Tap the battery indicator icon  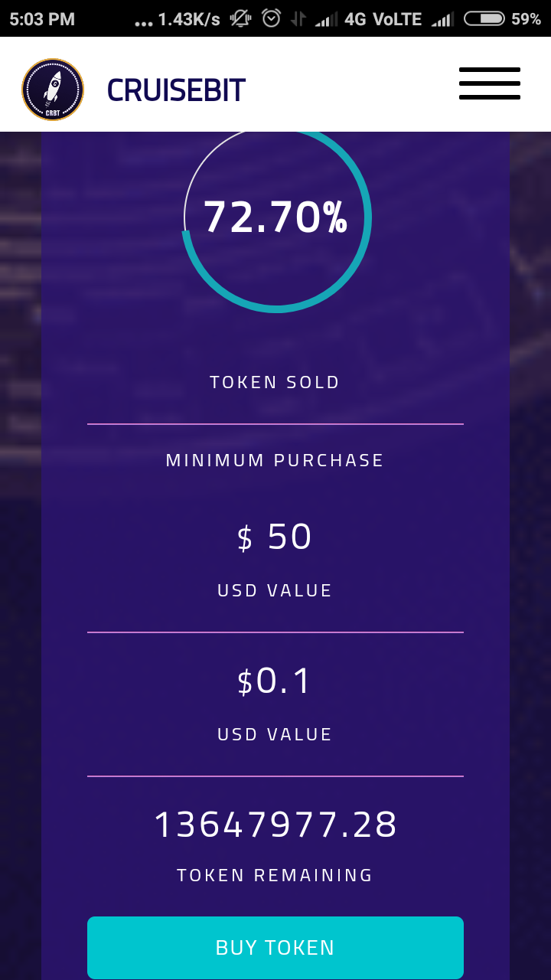pyautogui.click(x=484, y=18)
